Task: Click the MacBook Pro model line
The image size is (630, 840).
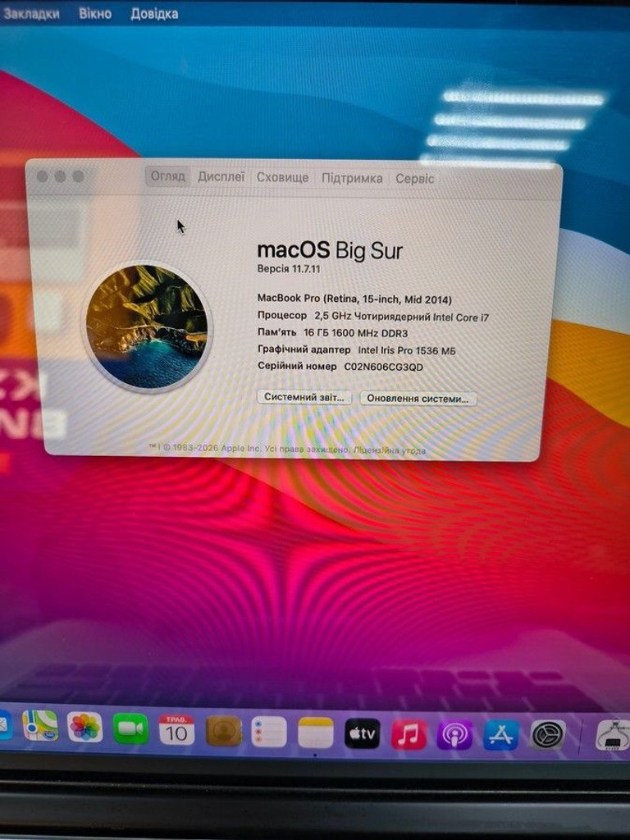Action: click(x=354, y=299)
